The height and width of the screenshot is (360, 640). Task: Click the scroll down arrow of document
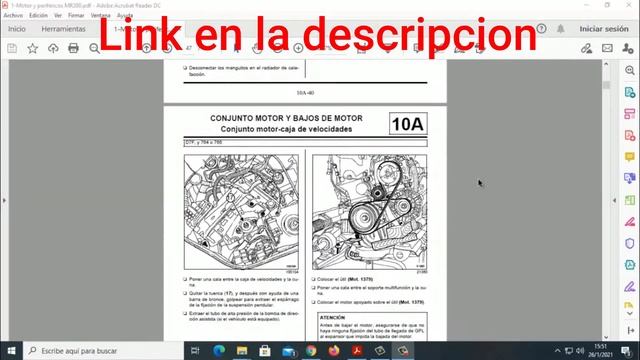[x=606, y=337]
